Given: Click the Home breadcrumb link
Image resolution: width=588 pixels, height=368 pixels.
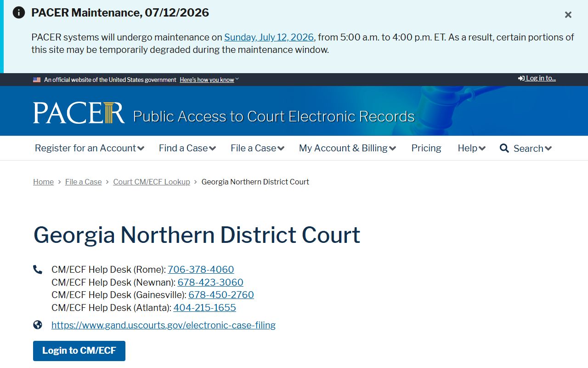Looking at the screenshot, I should click(x=43, y=182).
